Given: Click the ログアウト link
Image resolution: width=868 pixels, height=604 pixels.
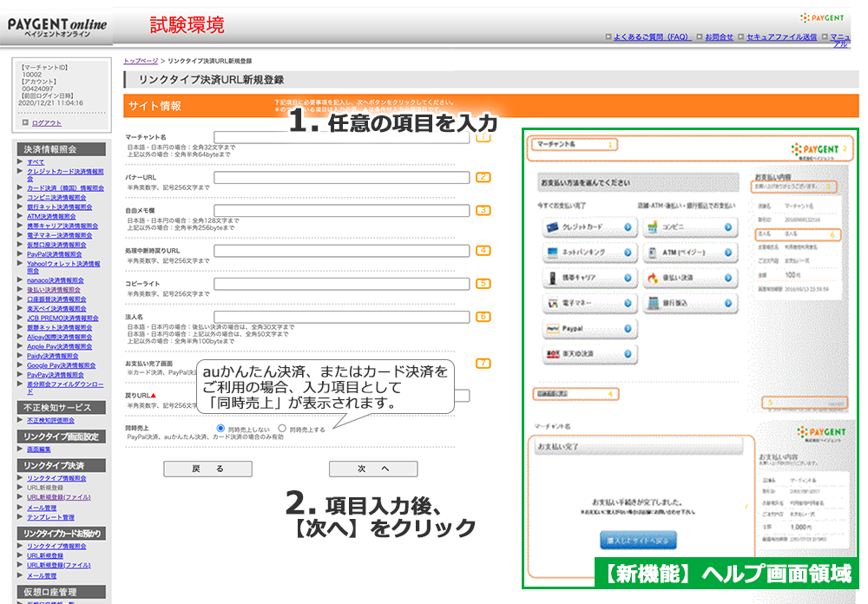Looking at the screenshot, I should point(47,123).
